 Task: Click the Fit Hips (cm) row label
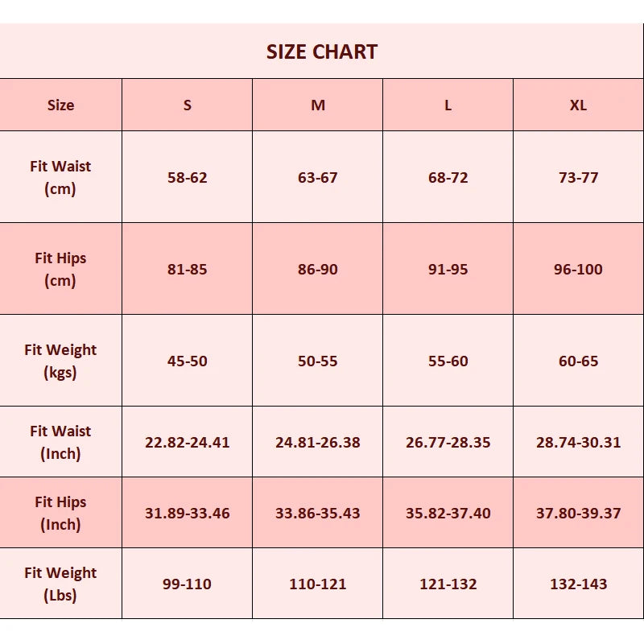60,269
